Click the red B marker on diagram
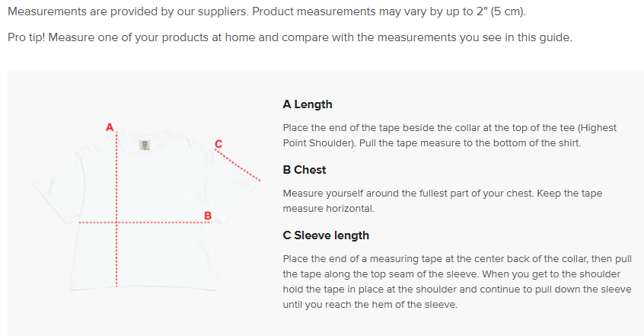Image resolution: width=644 pixels, height=336 pixels. [208, 216]
